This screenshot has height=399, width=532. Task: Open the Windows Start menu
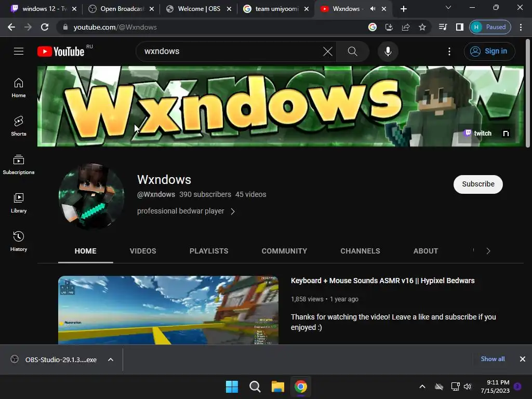coord(232,387)
